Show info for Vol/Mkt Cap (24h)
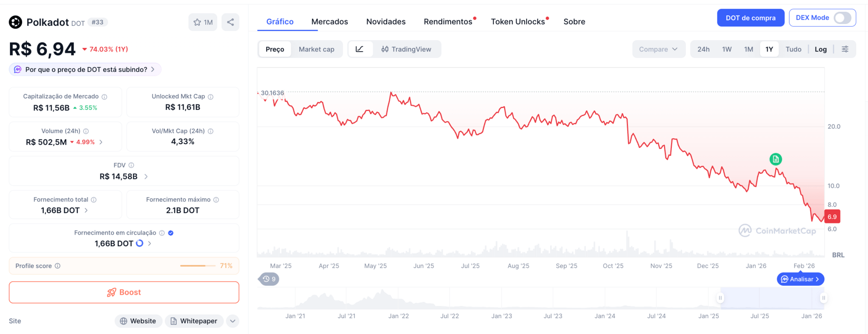This screenshot has width=868, height=334. pyautogui.click(x=211, y=131)
